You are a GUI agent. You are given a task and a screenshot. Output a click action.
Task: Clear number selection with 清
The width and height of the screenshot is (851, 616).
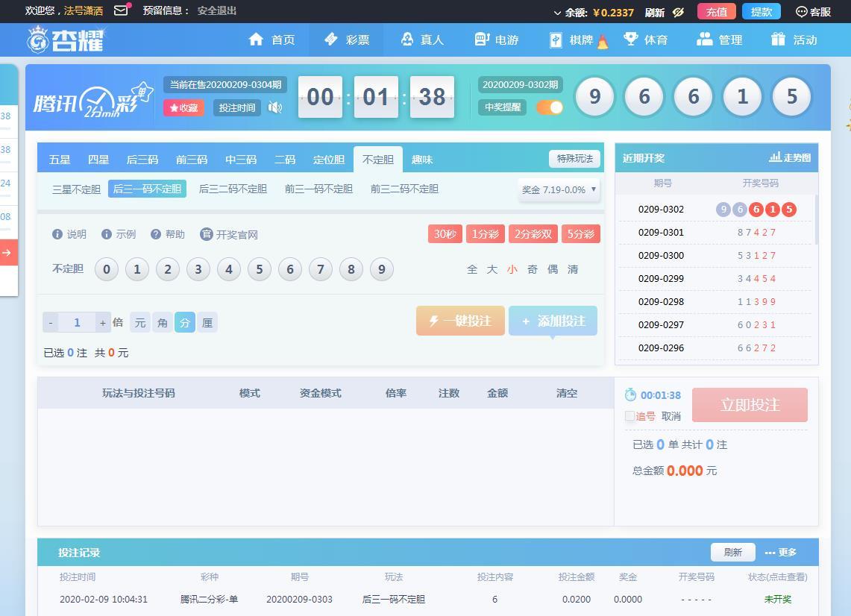(x=573, y=269)
